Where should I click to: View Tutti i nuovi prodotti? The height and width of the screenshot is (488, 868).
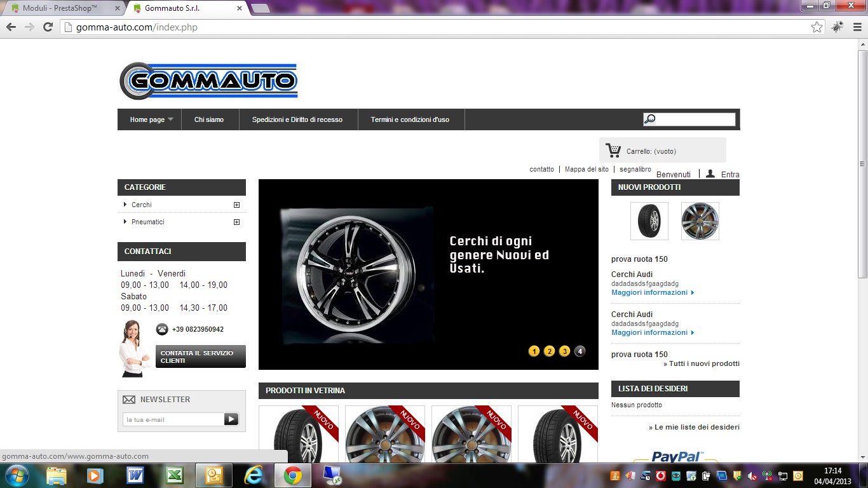(702, 363)
